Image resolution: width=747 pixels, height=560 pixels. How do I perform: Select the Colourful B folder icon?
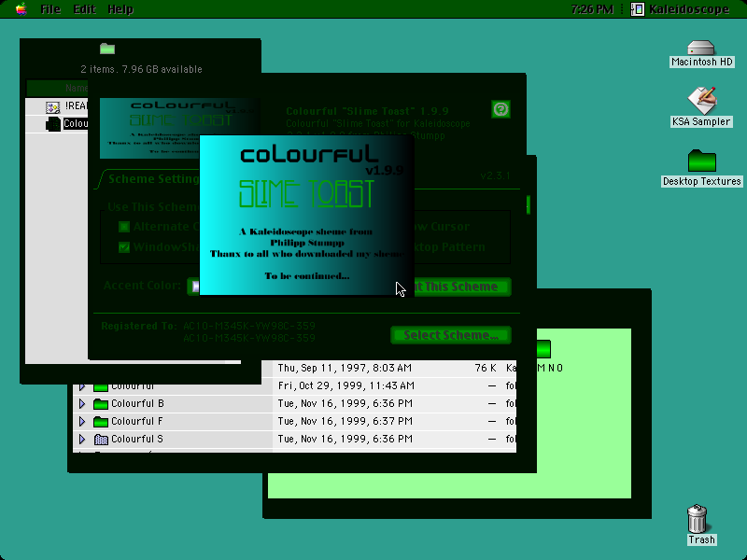[x=101, y=404]
